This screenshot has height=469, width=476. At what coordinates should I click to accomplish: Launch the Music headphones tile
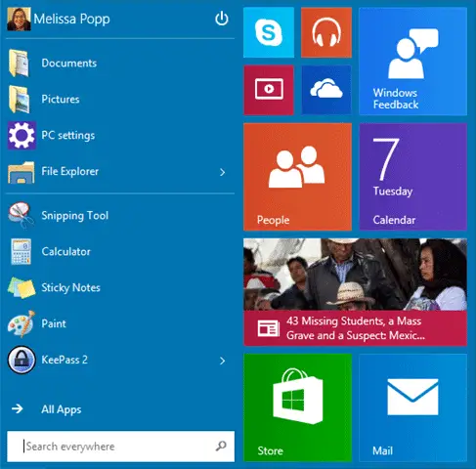coord(326,32)
